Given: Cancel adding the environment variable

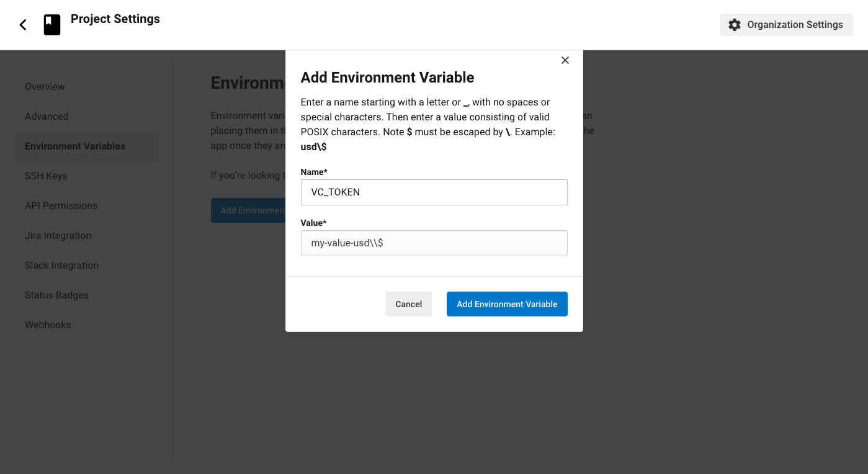Looking at the screenshot, I should click(408, 304).
